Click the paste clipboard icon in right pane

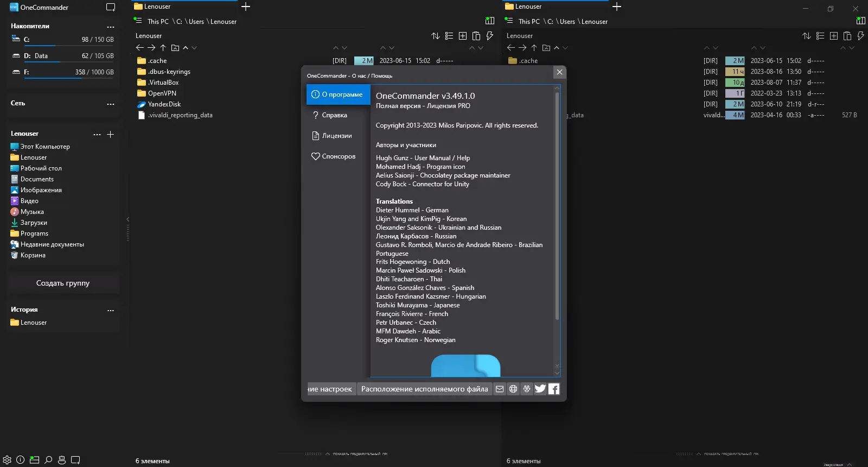coord(847,36)
